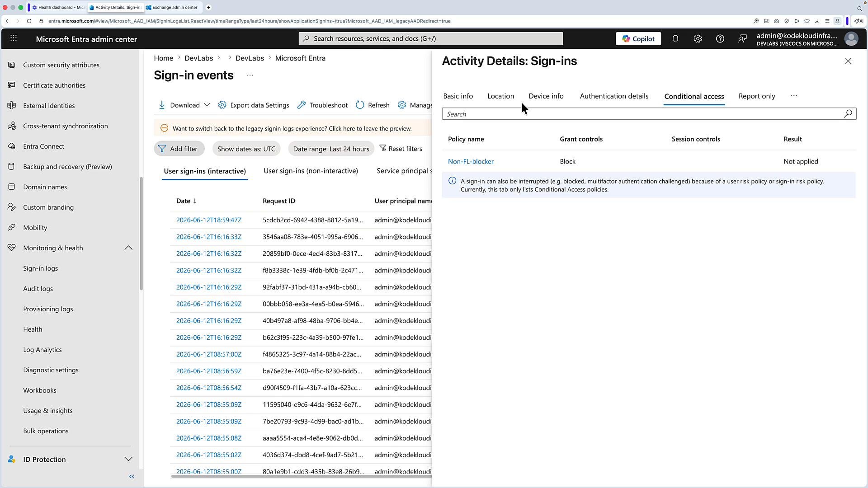Open Cross-tenant synchronization in sidebar

pos(66,126)
